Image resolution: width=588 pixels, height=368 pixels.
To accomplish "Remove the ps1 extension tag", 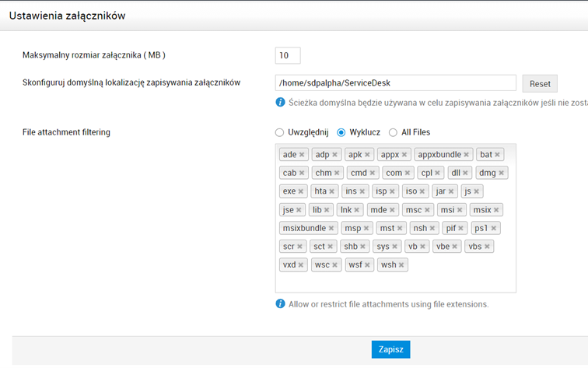I will [x=494, y=228].
